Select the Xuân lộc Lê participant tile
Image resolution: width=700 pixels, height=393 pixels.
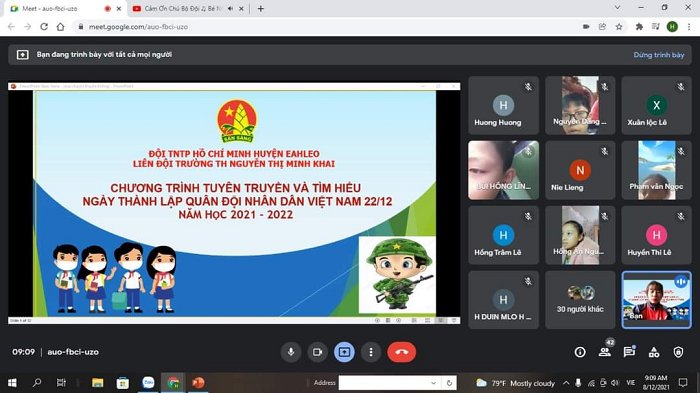point(656,105)
